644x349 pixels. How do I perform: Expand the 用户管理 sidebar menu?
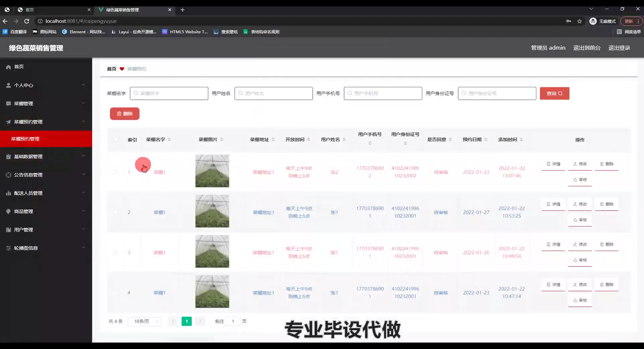(x=46, y=230)
